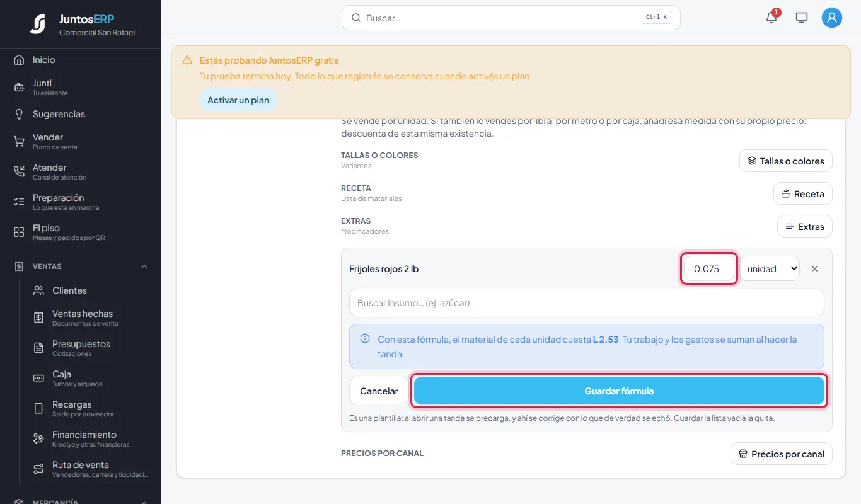This screenshot has height=504, width=861.
Task: Click the Caja cash icon
Action: [x=38, y=379]
